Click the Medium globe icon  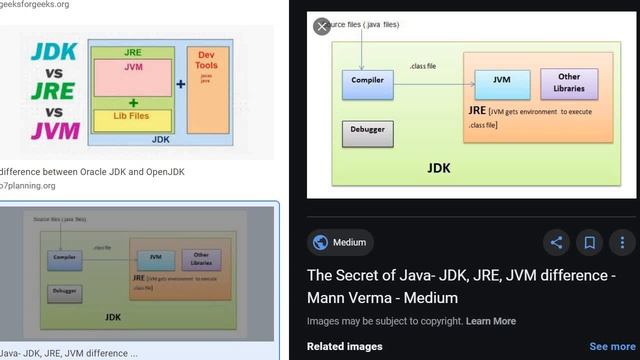click(320, 242)
